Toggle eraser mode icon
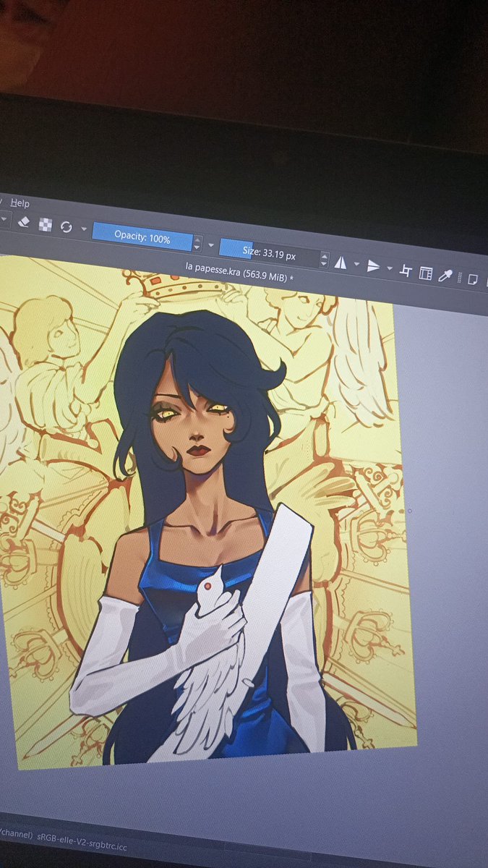This screenshot has width=488, height=868. [22, 223]
